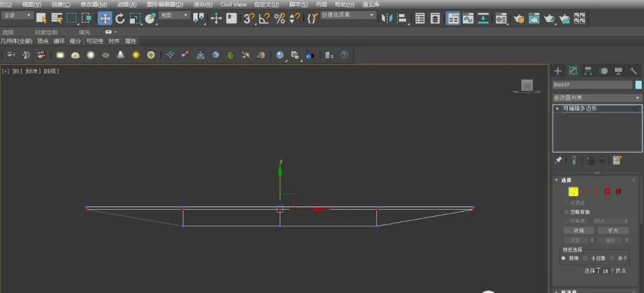Open the Hierarchy command panel tab
Screen dimensions: 644x293
coord(588,71)
